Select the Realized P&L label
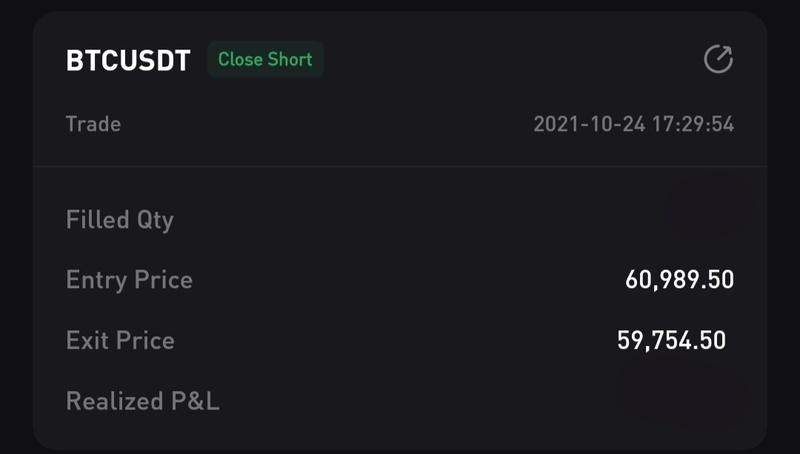The height and width of the screenshot is (454, 800). point(142,401)
